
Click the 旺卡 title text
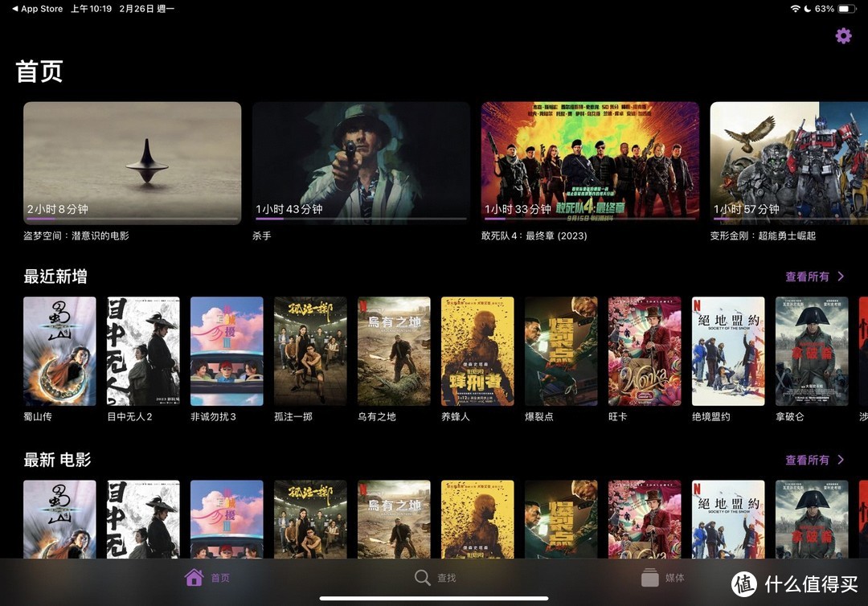(618, 417)
